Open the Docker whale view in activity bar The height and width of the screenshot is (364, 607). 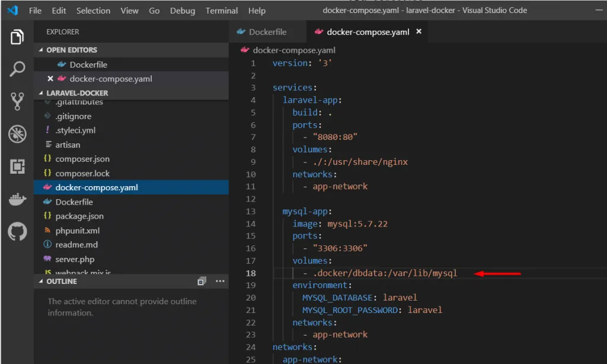pos(17,199)
